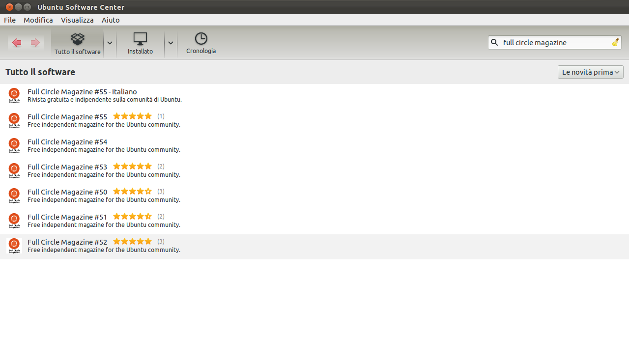629x364 pixels.
Task: Select Full Circle Magazine #54 entry
Action: 314,146
